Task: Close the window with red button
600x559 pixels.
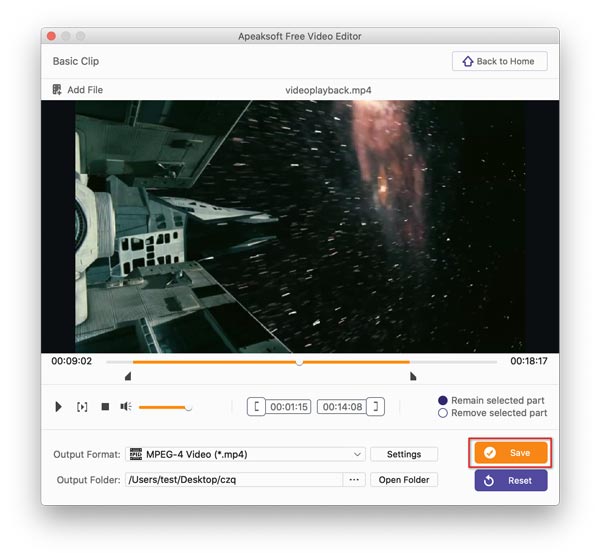Action: coord(51,36)
